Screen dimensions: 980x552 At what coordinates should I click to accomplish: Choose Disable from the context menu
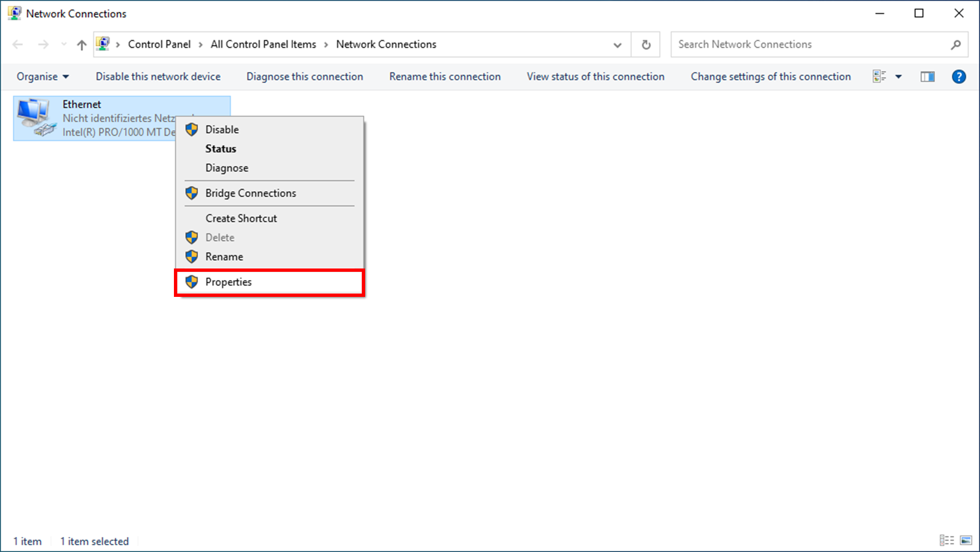(222, 129)
